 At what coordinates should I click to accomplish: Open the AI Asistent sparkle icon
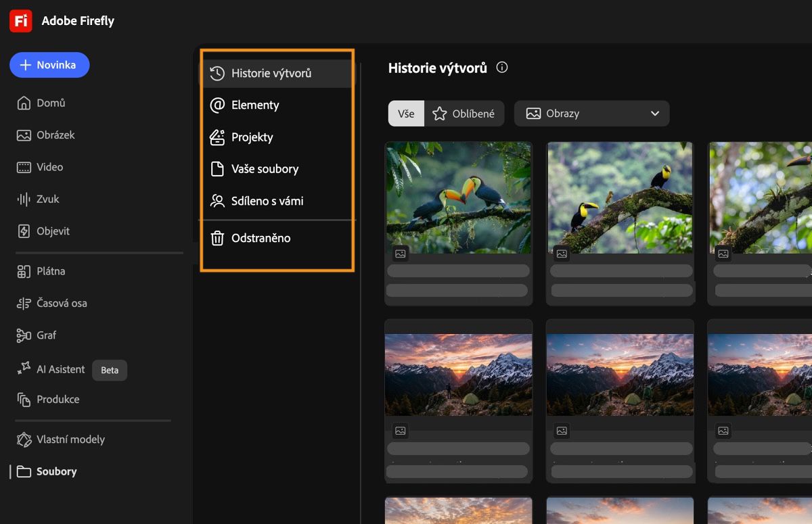point(24,368)
